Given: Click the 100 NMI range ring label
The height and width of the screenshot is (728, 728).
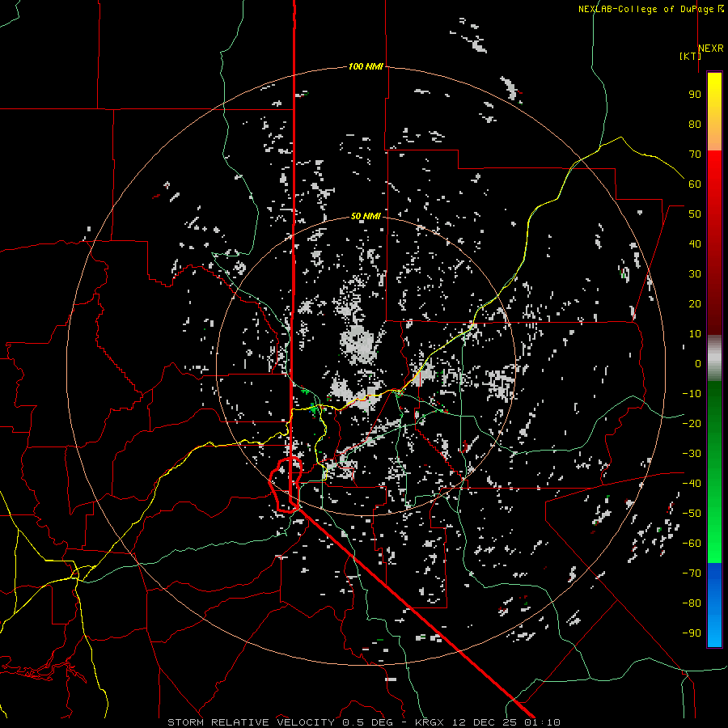Looking at the screenshot, I should [366, 67].
